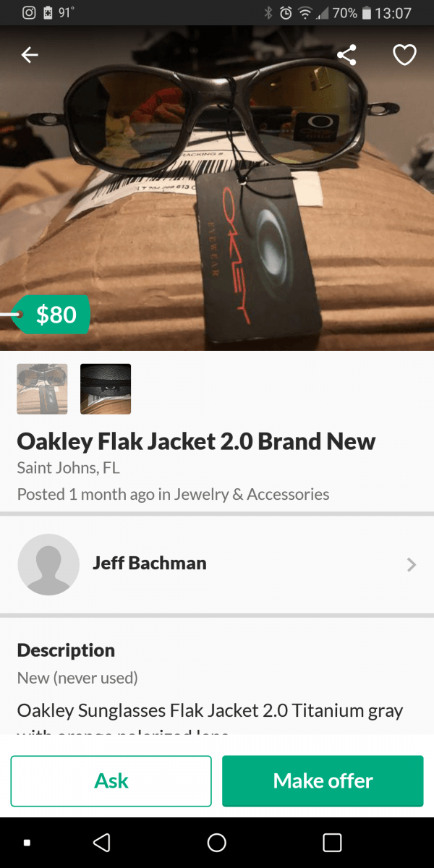Tap the Android Back navigation button

pos(102,842)
